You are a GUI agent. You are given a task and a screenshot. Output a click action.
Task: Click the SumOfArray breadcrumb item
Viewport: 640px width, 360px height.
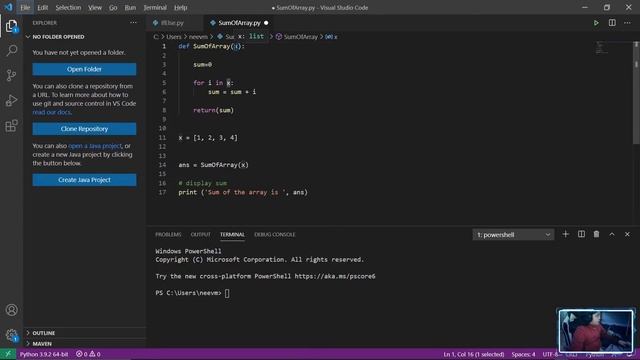tap(297, 37)
